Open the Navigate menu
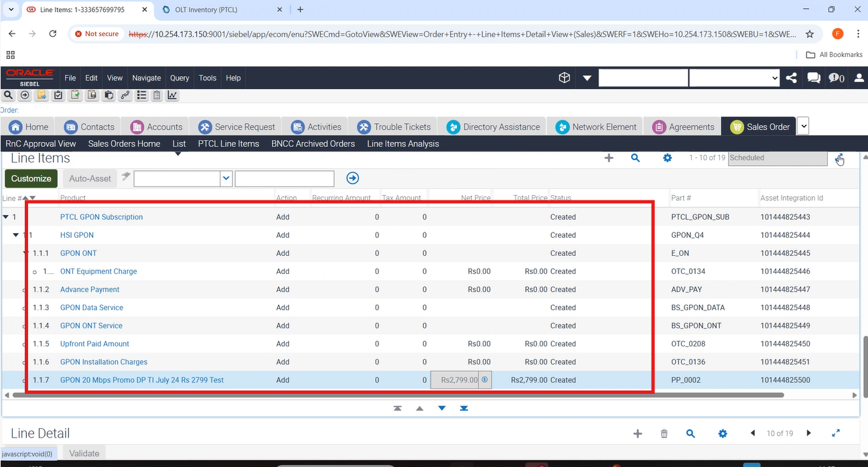Screen dimensions: 868x467 (x=146, y=78)
